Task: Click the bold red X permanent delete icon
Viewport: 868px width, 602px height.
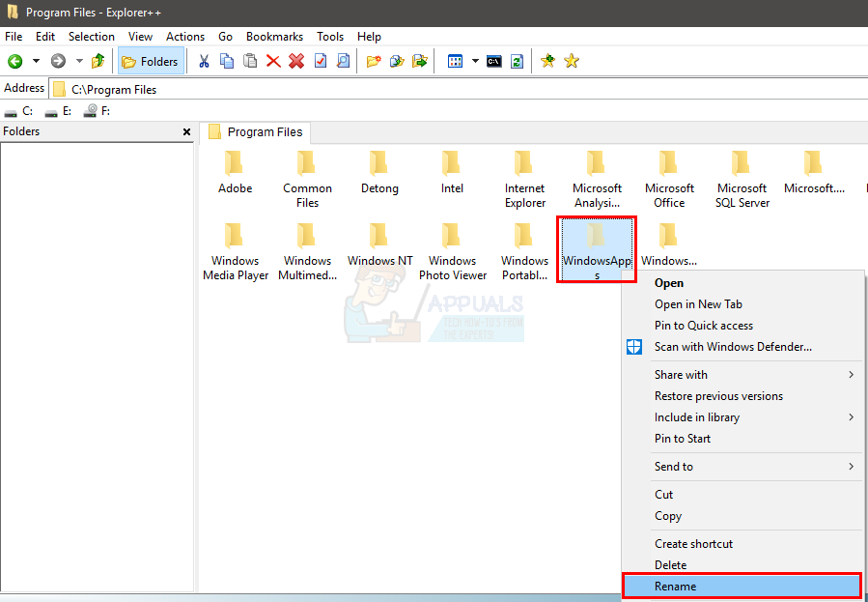Action: pos(296,61)
